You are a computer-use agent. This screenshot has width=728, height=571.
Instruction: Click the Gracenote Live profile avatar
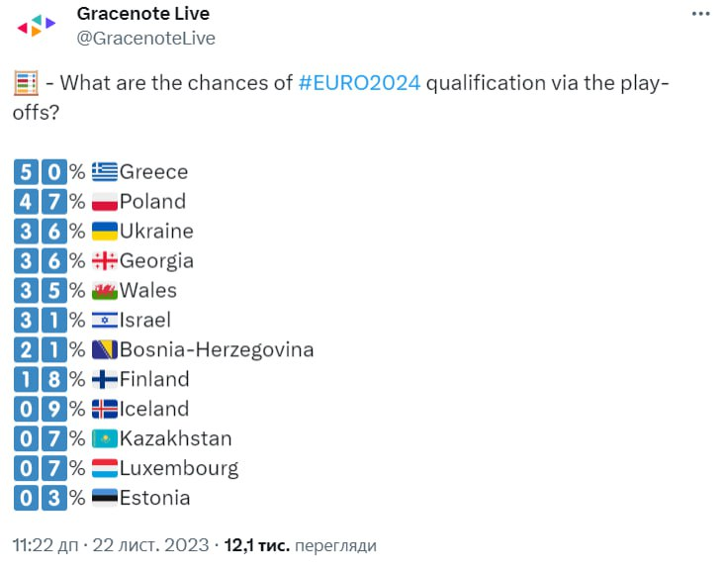[x=38, y=26]
